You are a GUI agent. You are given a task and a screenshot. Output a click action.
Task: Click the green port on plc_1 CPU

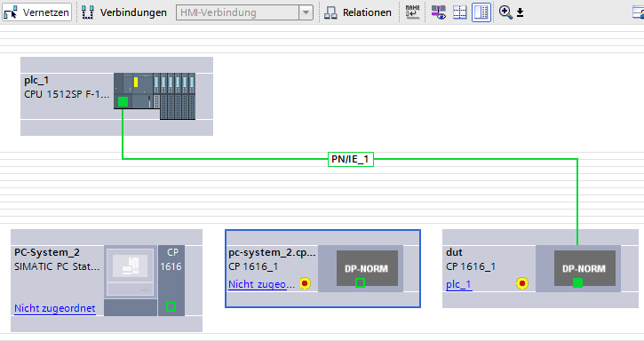tap(123, 101)
